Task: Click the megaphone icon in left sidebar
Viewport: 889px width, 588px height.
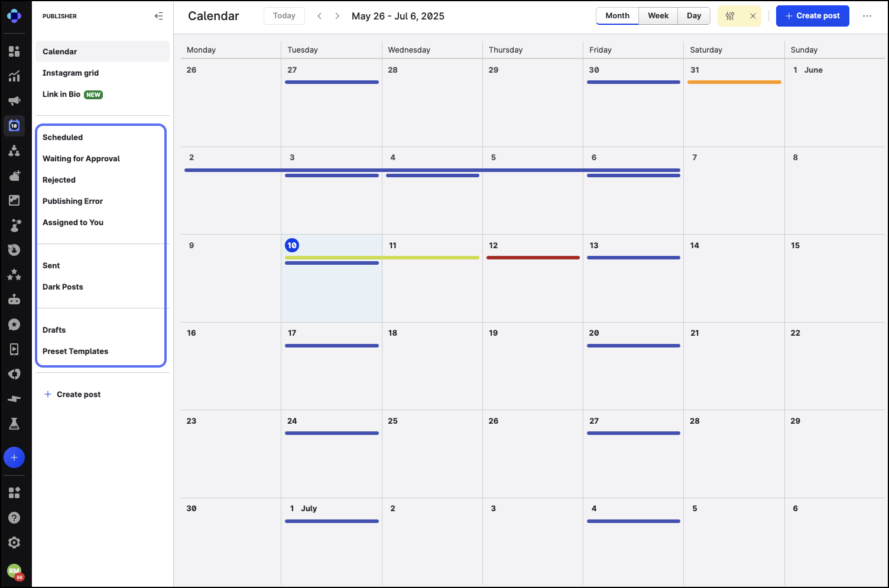Action: click(x=14, y=101)
